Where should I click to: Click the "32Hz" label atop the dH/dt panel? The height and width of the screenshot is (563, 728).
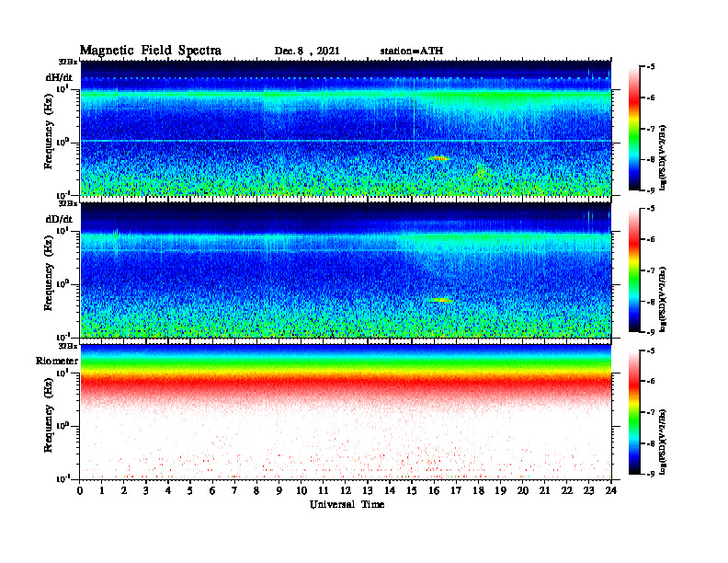pyautogui.click(x=68, y=62)
